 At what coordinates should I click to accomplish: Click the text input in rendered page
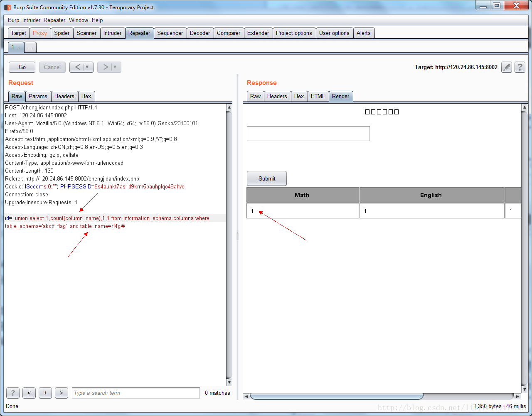tap(308, 134)
